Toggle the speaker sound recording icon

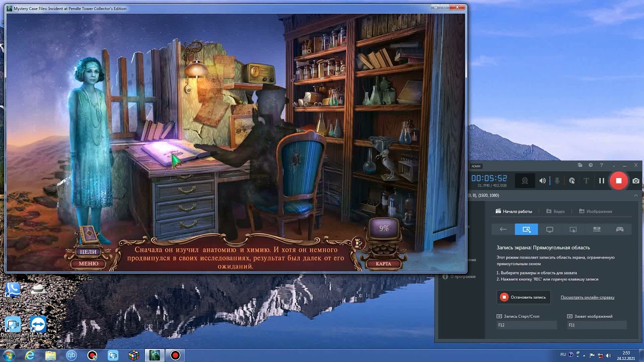542,181
